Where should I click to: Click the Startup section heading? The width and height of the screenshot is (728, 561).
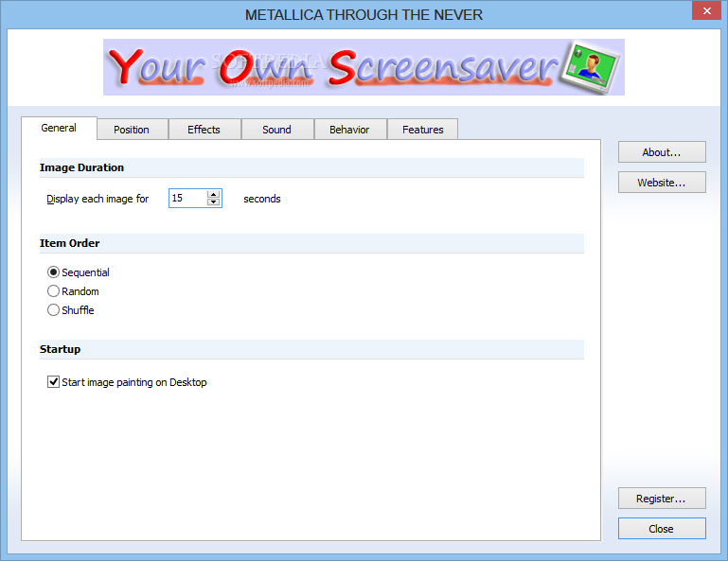point(60,349)
